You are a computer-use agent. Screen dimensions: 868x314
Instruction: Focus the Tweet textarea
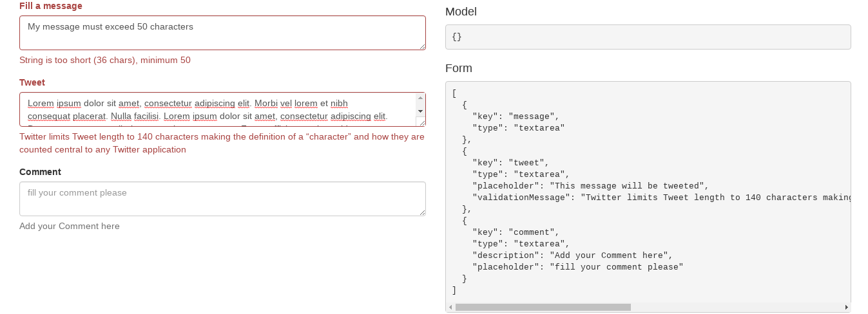[218, 109]
